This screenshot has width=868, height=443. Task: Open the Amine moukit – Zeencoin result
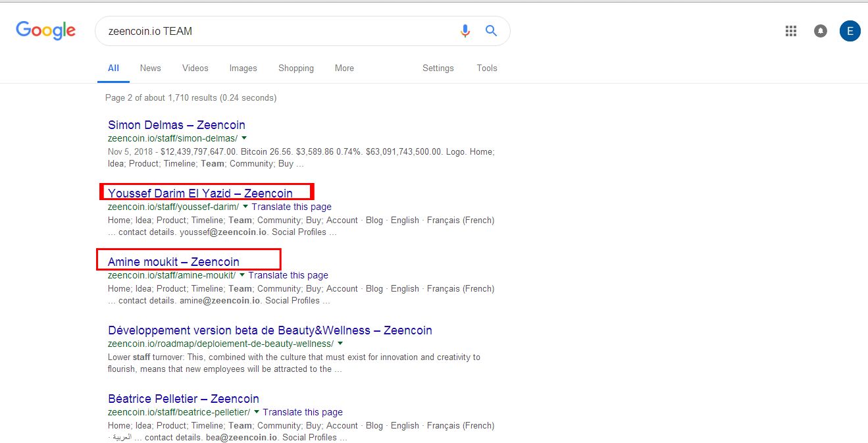[174, 262]
